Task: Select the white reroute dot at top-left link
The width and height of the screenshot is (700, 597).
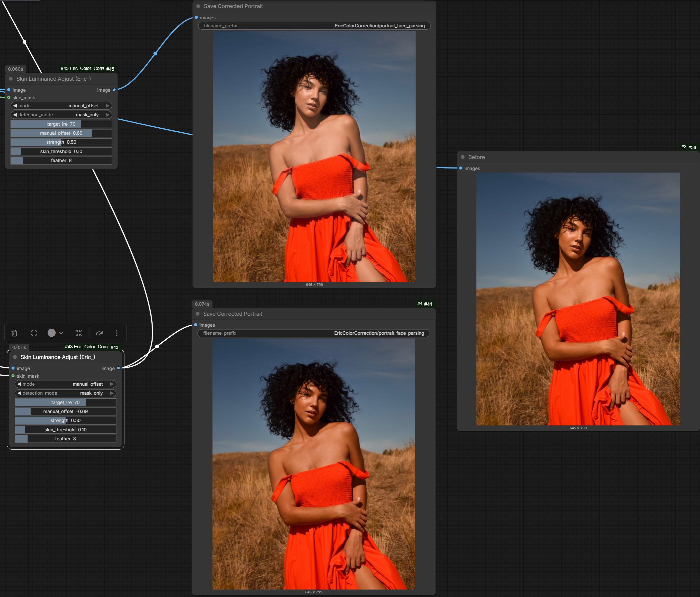Action: [x=24, y=42]
